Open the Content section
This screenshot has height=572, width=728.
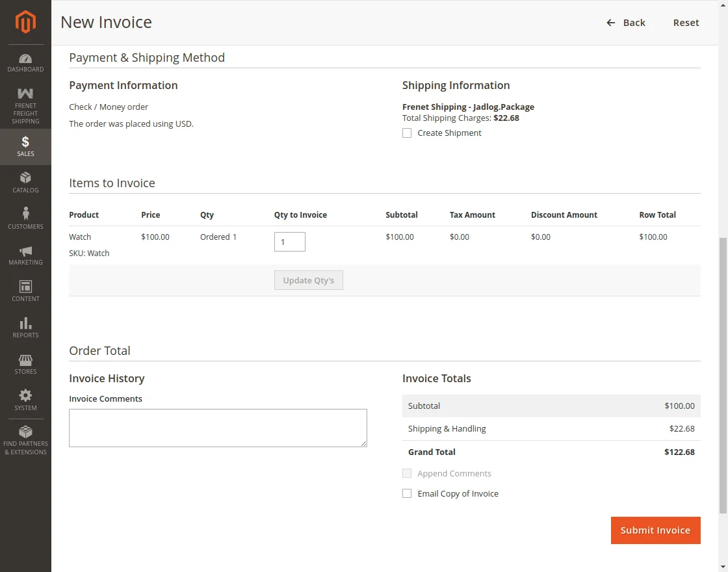[25, 292]
